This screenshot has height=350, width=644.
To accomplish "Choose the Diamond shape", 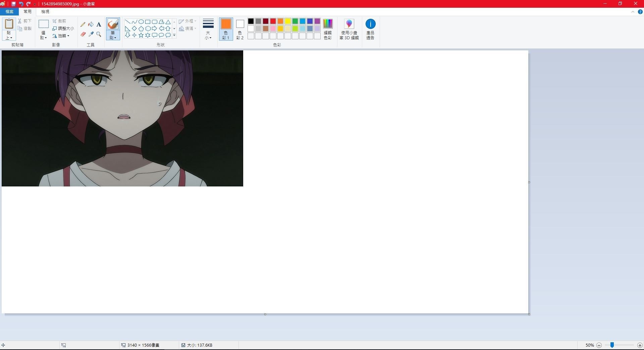I will [134, 29].
